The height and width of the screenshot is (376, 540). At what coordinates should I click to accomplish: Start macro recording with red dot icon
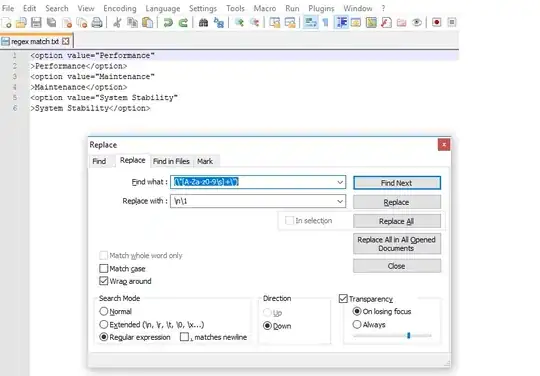(437, 23)
